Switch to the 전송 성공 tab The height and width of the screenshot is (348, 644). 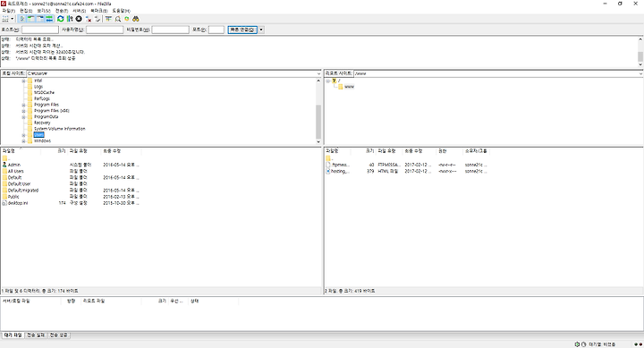pos(59,335)
